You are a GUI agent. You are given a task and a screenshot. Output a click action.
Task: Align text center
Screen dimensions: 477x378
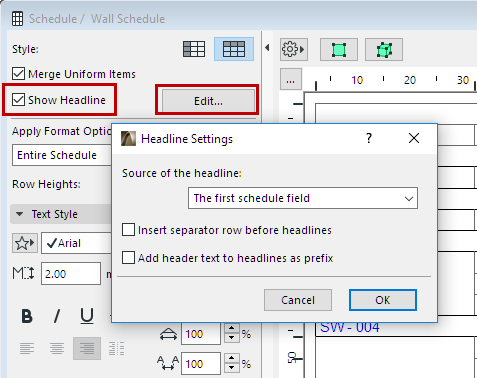click(x=57, y=349)
